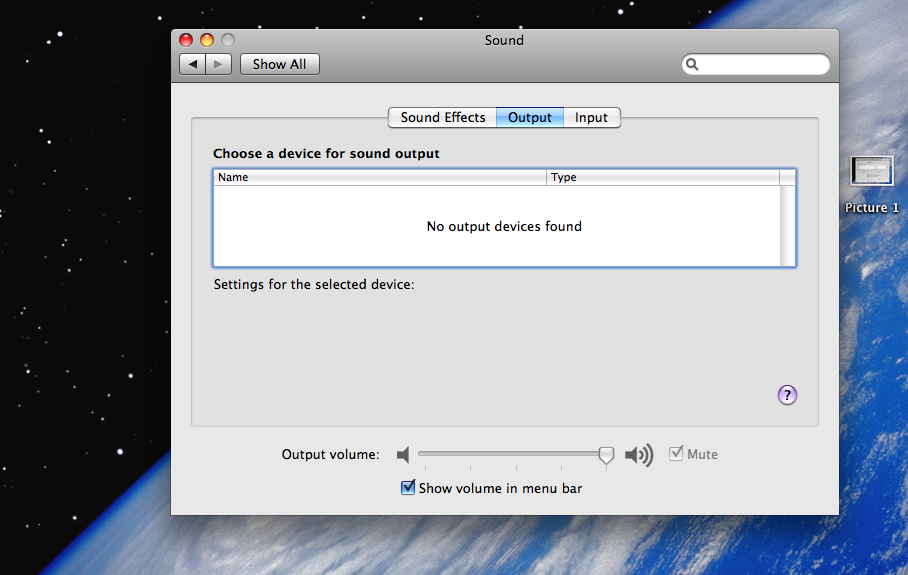Focus the System Preferences search field

756,64
